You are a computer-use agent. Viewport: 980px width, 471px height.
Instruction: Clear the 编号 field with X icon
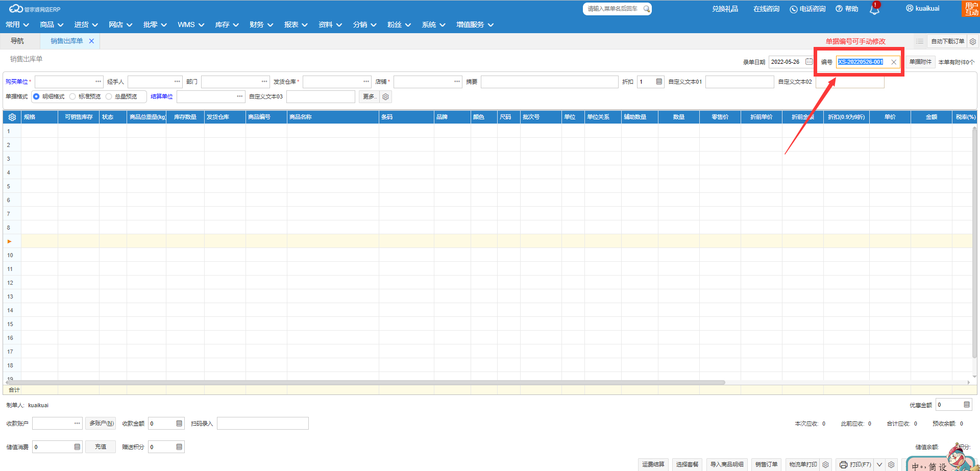(894, 62)
